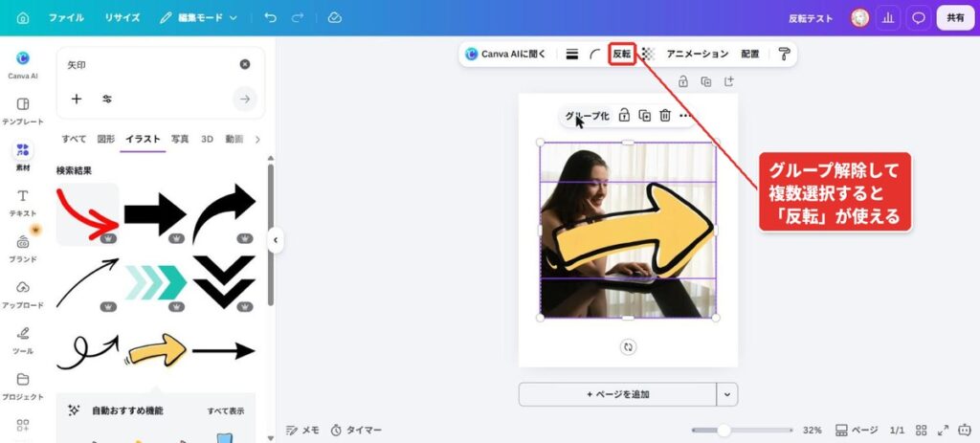The image size is (980, 443).
Task: Open the ファイル menu
Action: tap(66, 18)
